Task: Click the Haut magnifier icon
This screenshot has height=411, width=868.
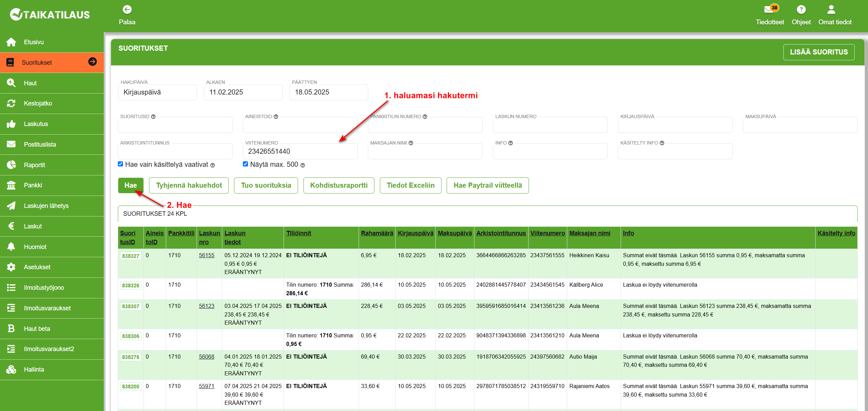Action: (x=11, y=83)
